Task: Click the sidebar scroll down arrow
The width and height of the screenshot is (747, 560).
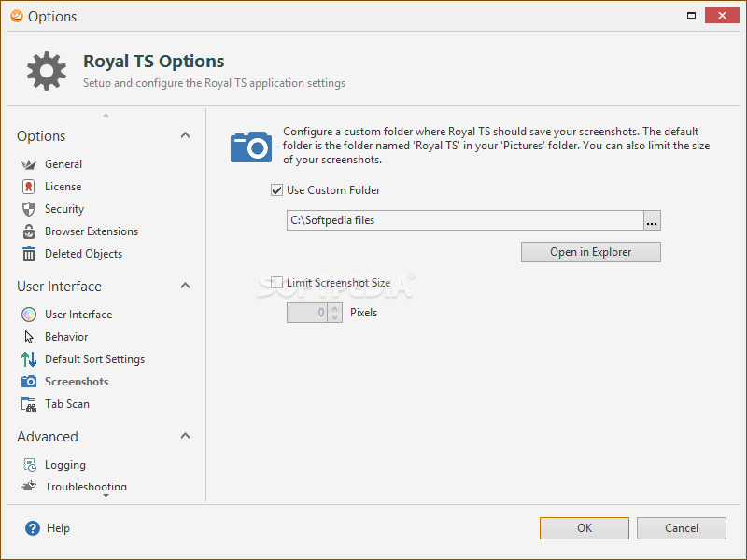Action: tap(106, 496)
